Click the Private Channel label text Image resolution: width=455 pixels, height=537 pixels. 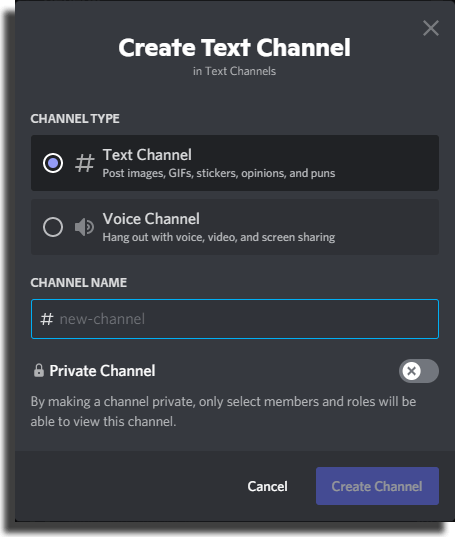point(102,371)
